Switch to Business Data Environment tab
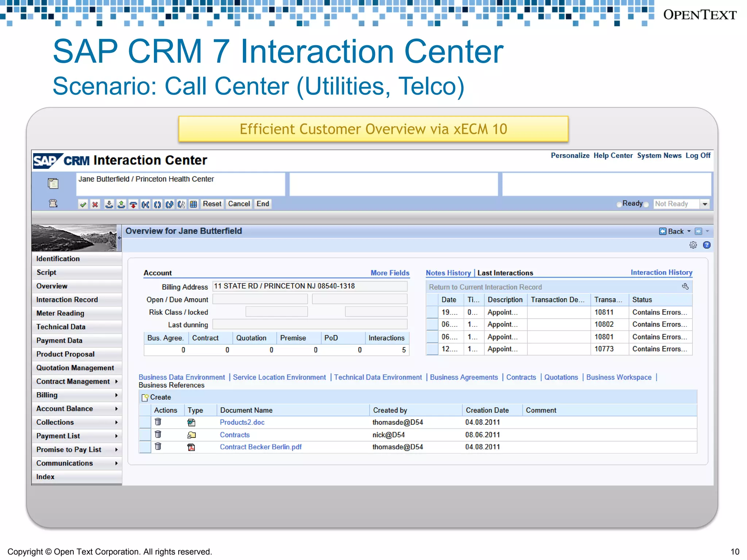 tap(182, 377)
